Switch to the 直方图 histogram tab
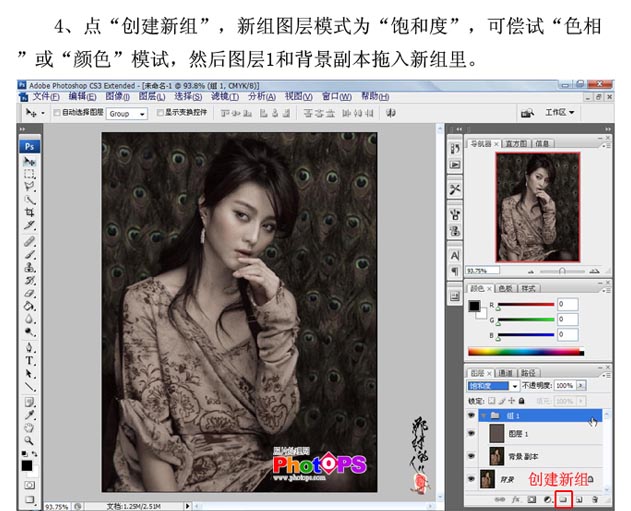This screenshot has width=631, height=511. tap(516, 143)
